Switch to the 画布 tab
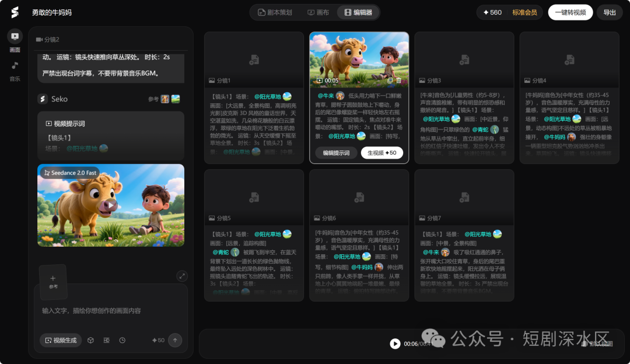 [x=318, y=12]
